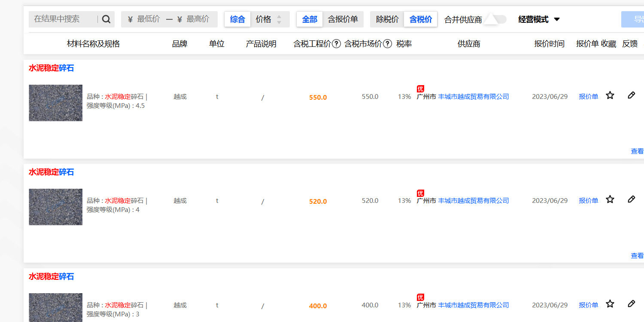Open 报价单 link in 550.0 row
Screen dimensions: 644x322
click(x=588, y=97)
